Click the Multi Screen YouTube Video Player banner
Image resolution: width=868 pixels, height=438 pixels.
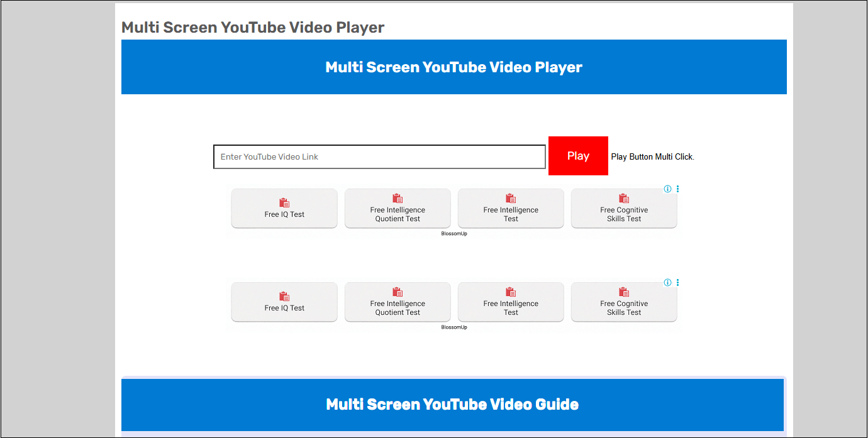[453, 67]
